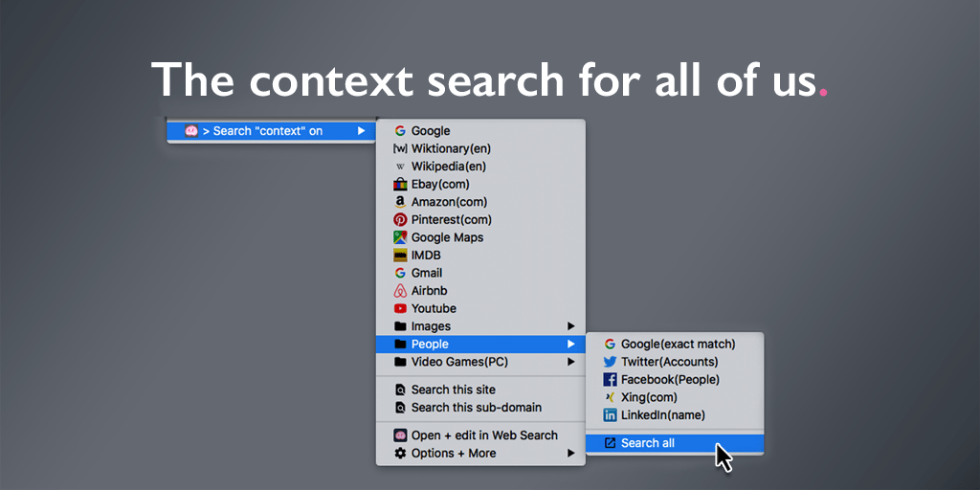Click the Airbnb logo icon
Image resolution: width=980 pixels, height=490 pixels.
[400, 291]
